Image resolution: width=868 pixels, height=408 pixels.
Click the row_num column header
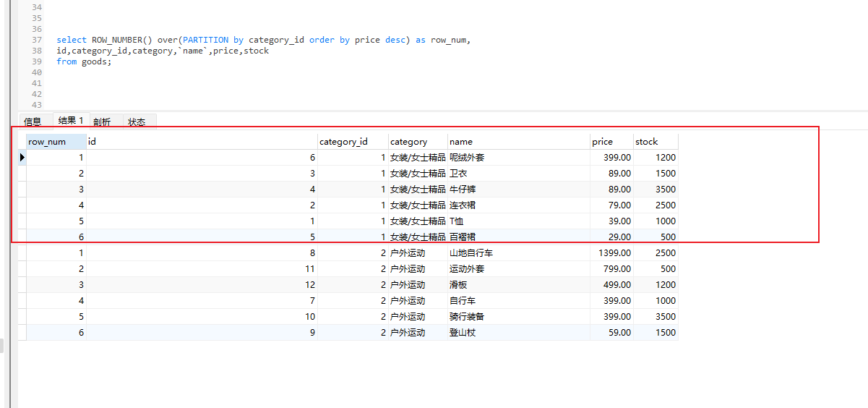(x=56, y=142)
